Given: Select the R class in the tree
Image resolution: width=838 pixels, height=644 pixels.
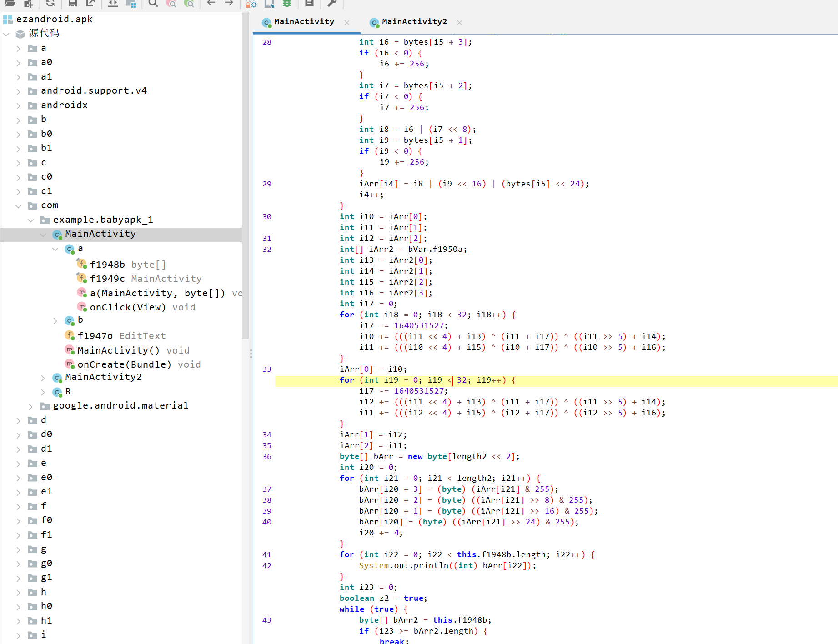Looking at the screenshot, I should tap(68, 391).
